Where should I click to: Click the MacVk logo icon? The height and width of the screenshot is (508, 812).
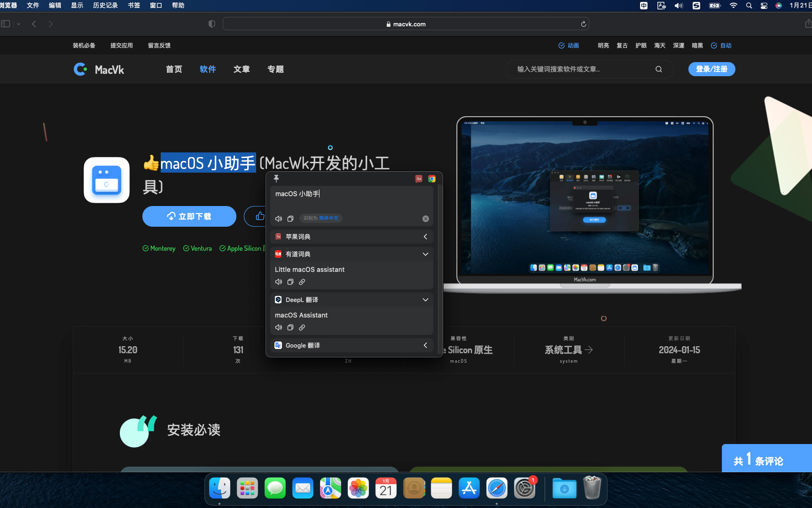[x=80, y=69]
